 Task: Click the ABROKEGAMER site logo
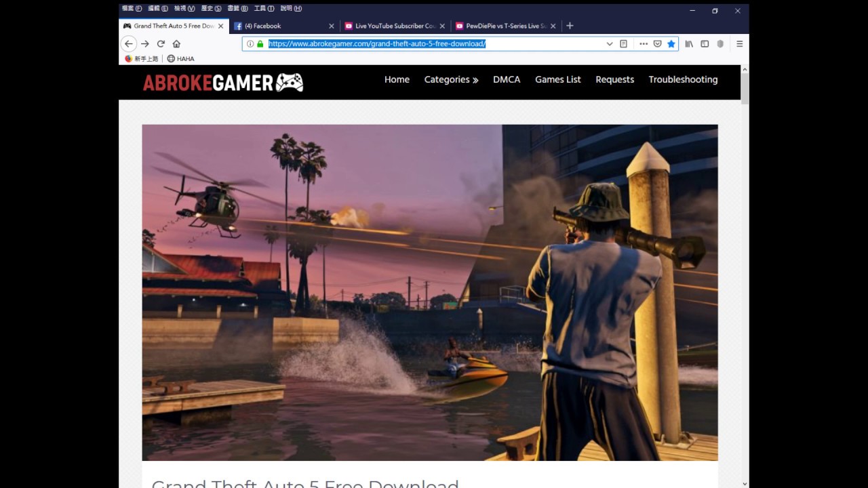(x=222, y=83)
